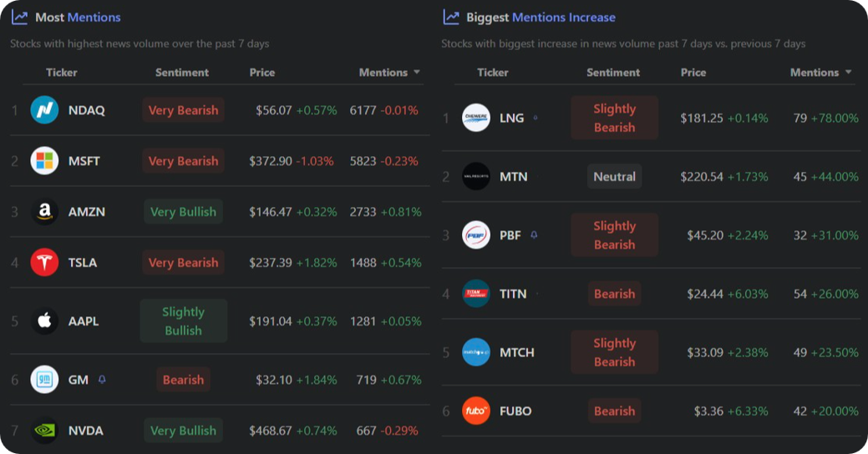Click the PBF logo icon

coord(475,235)
